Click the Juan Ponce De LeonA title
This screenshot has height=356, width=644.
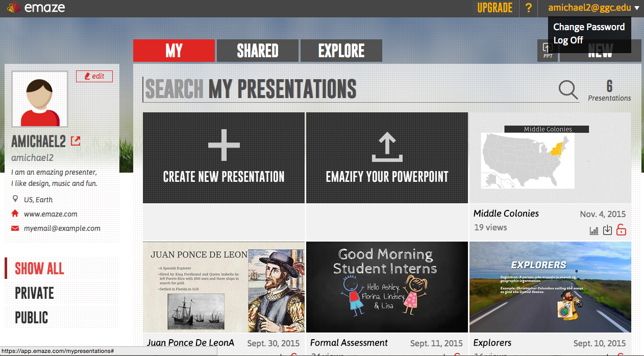190,343
